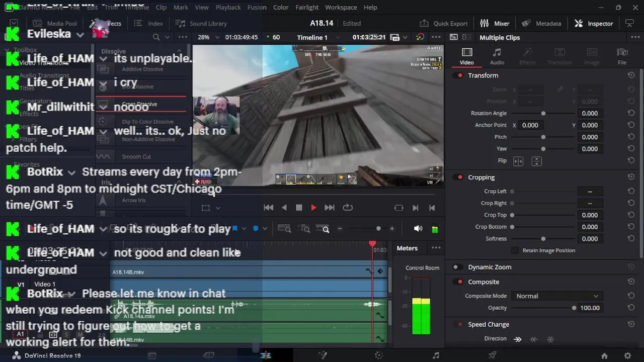Toggle the Inspector panel

[x=594, y=24]
